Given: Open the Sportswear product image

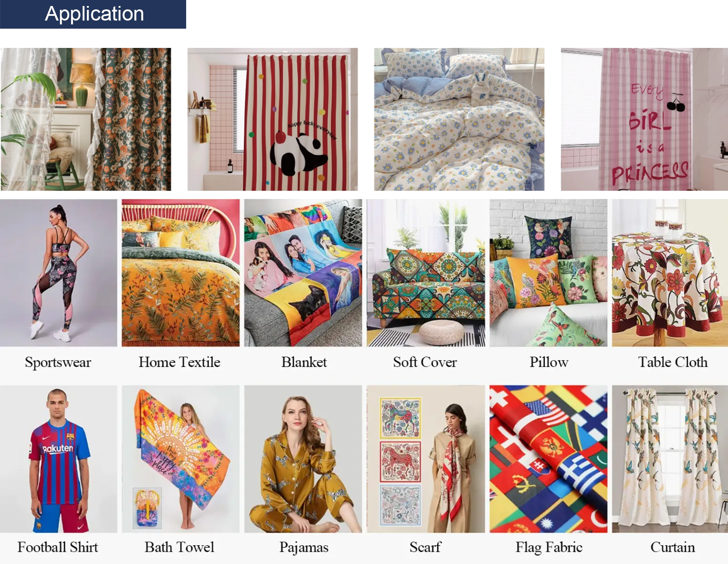Looking at the screenshot, I should pyautogui.click(x=59, y=273).
